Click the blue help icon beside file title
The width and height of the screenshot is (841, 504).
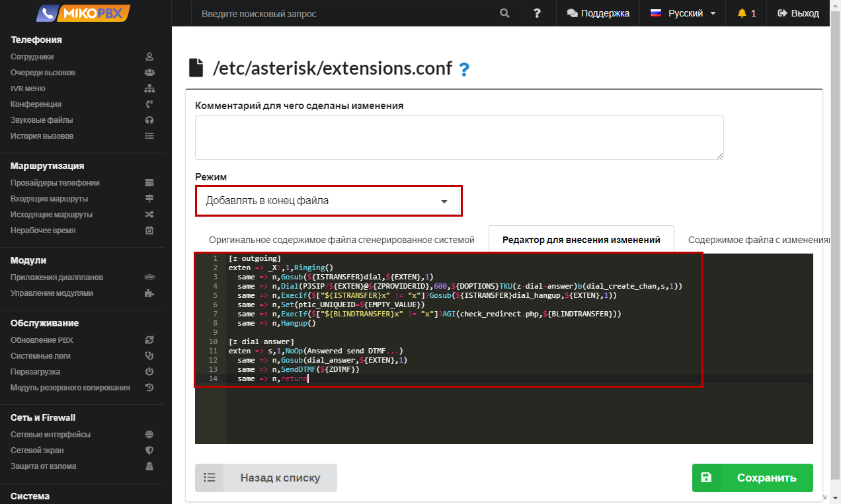tap(464, 69)
